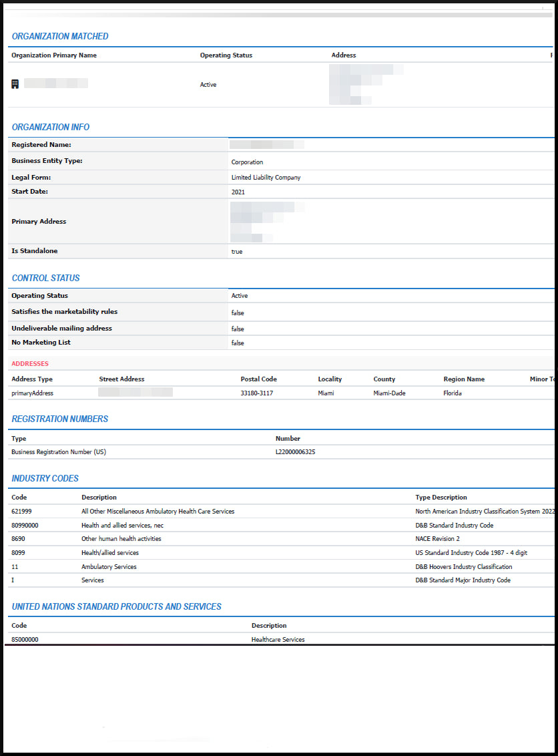This screenshot has width=558, height=756.
Task: Click the Is Standalone value true
Action: coord(235,251)
